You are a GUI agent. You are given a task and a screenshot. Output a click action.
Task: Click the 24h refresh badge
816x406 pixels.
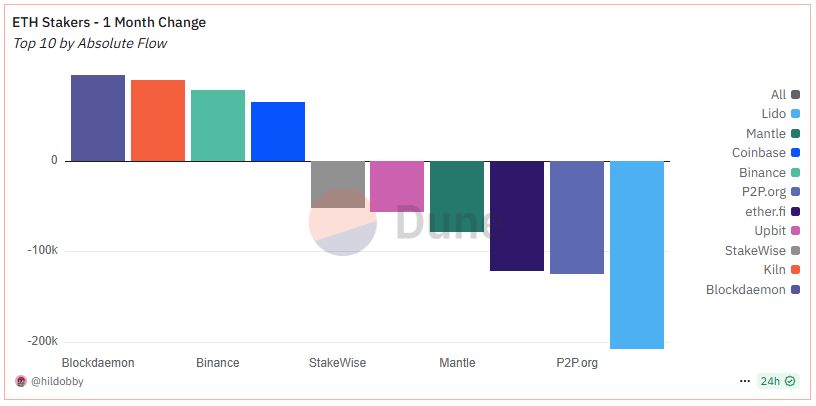point(777,382)
